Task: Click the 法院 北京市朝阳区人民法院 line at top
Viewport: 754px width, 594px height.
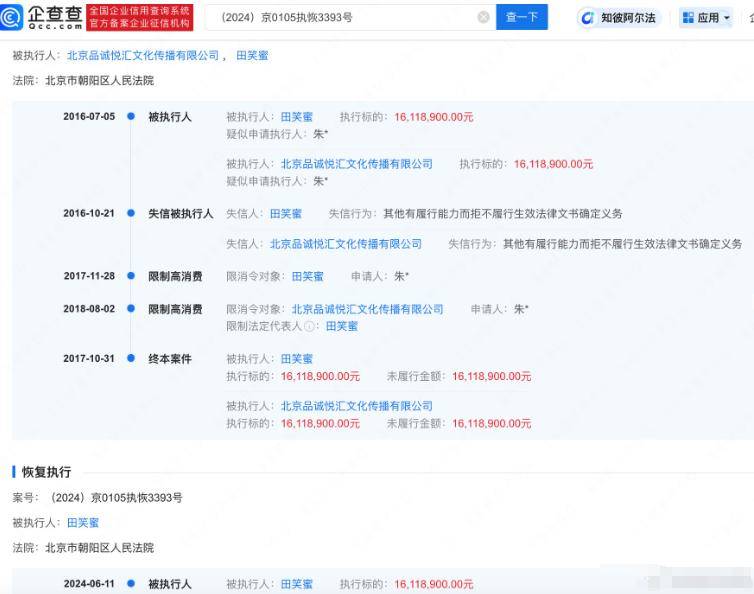Action: [83, 80]
